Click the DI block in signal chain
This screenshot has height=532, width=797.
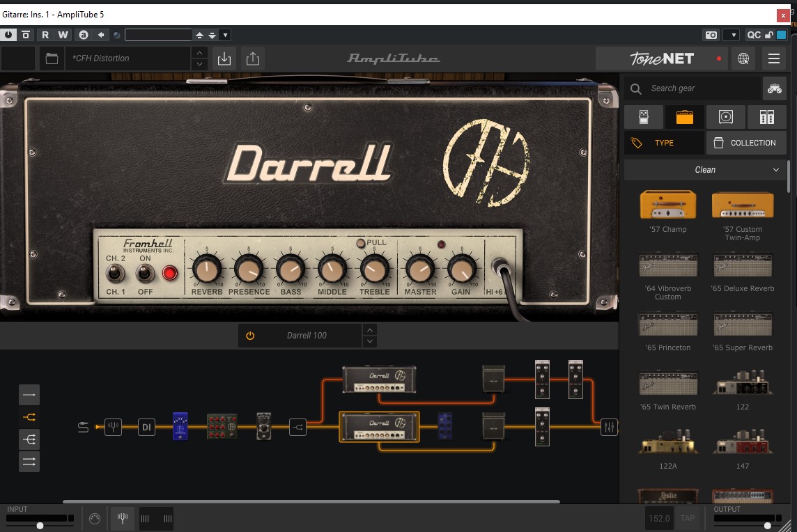click(x=146, y=427)
